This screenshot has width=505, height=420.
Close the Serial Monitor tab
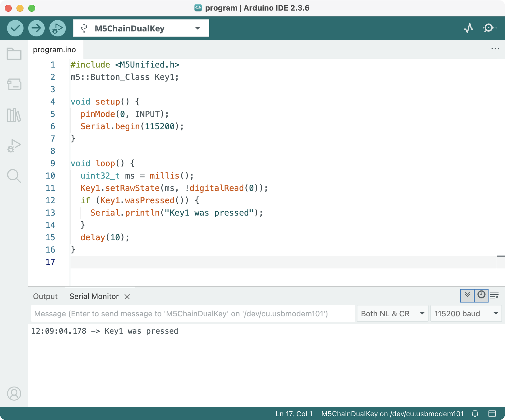tap(127, 297)
